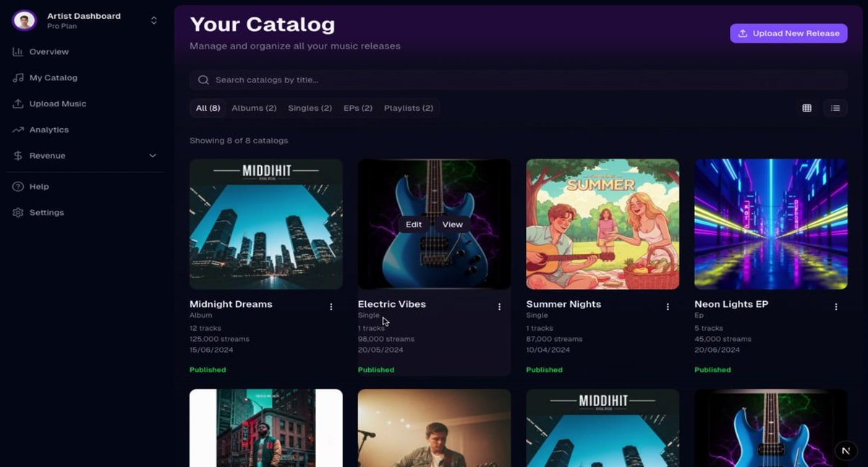Open options menu for Electric Vibes
This screenshot has width=868, height=467.
[x=499, y=307]
